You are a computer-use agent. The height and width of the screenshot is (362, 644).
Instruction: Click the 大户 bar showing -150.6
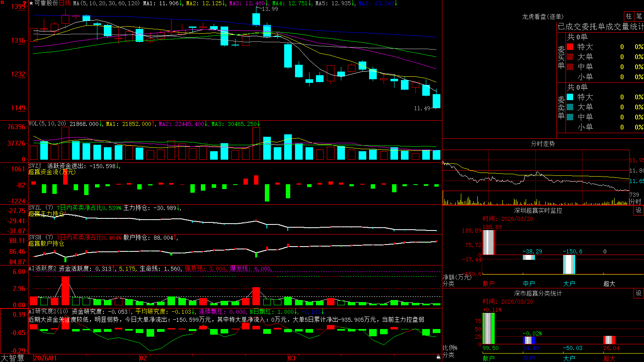coord(569,264)
